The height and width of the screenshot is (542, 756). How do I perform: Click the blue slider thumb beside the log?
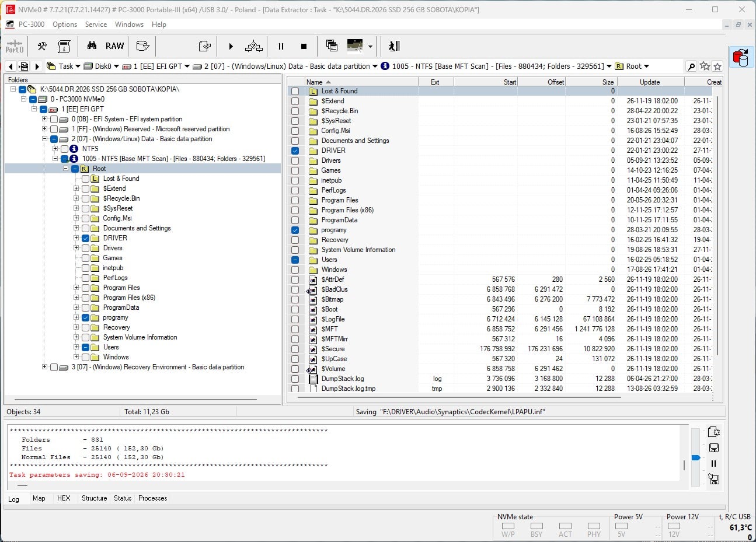click(695, 458)
